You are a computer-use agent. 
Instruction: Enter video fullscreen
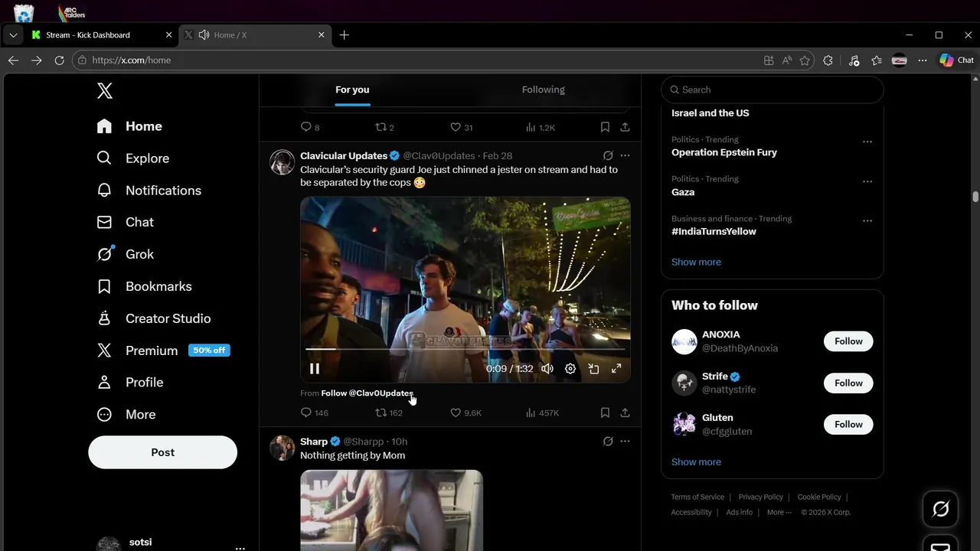(x=616, y=369)
